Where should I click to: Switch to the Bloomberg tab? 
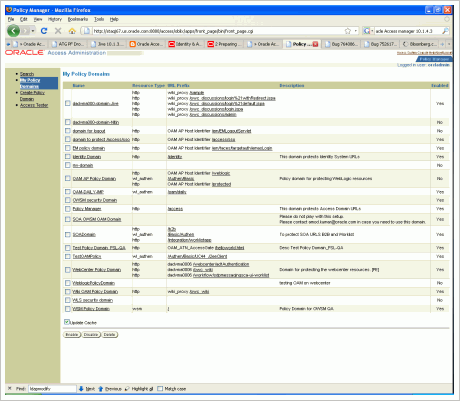pos(420,44)
